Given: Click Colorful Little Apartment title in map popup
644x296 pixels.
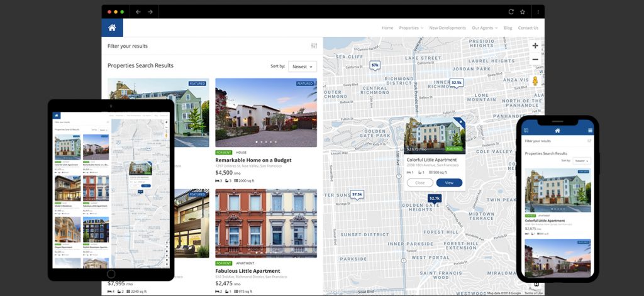Looking at the screenshot, I should (431, 160).
